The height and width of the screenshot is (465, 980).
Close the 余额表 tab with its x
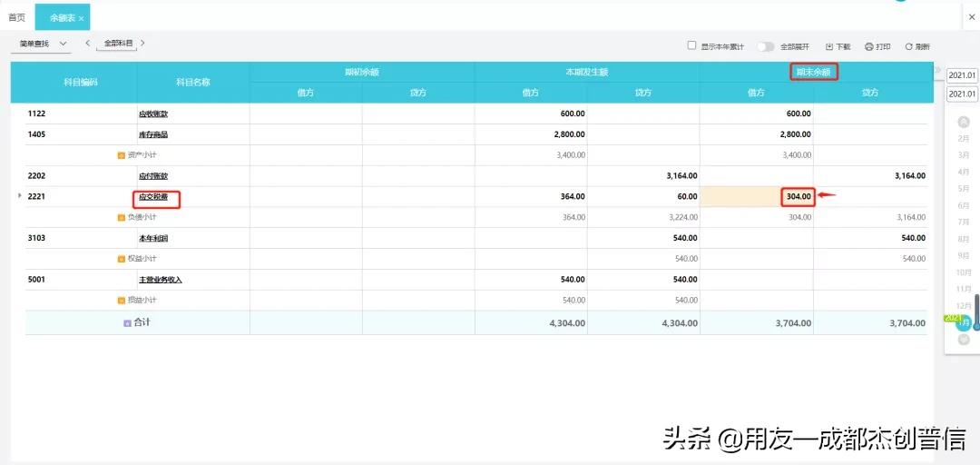pos(82,19)
